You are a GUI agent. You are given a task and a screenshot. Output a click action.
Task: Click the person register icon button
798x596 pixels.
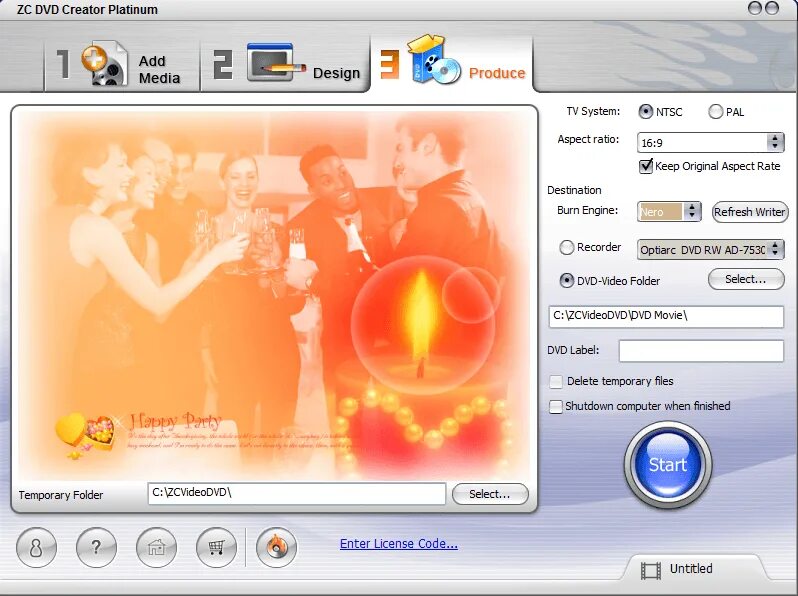point(36,548)
